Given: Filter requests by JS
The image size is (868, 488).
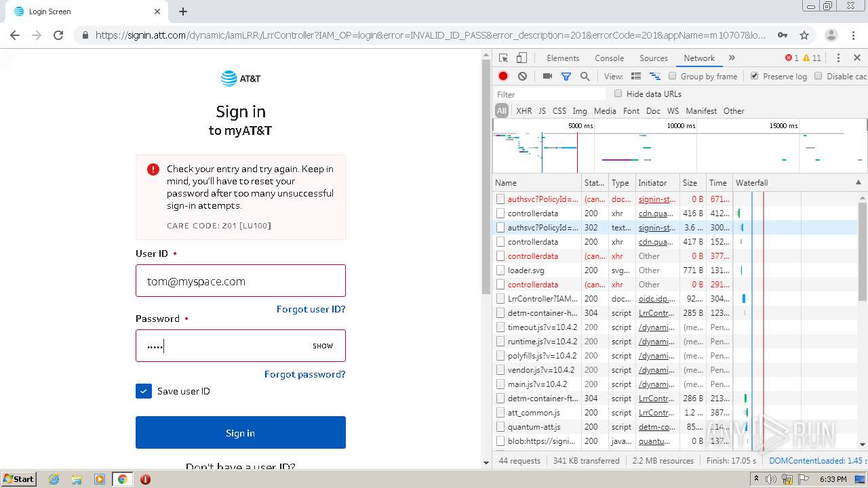Looking at the screenshot, I should (x=542, y=111).
